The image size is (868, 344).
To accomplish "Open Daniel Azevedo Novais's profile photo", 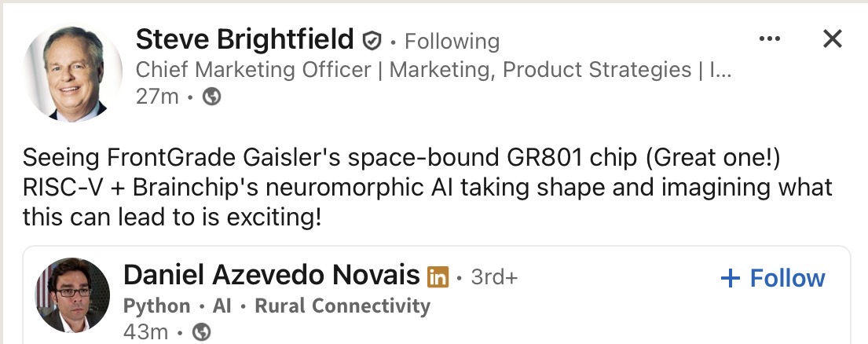I will point(71,295).
